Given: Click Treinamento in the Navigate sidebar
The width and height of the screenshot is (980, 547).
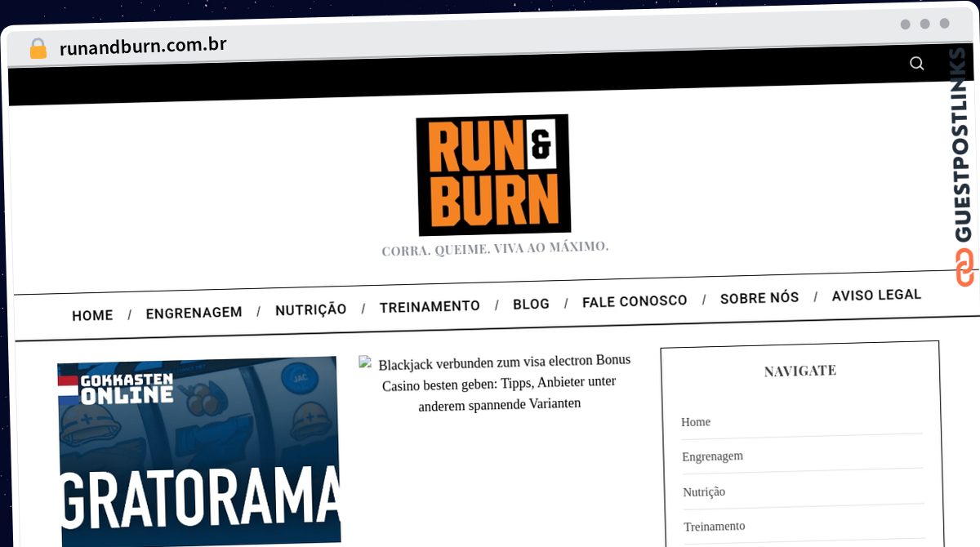Looking at the screenshot, I should click(714, 526).
